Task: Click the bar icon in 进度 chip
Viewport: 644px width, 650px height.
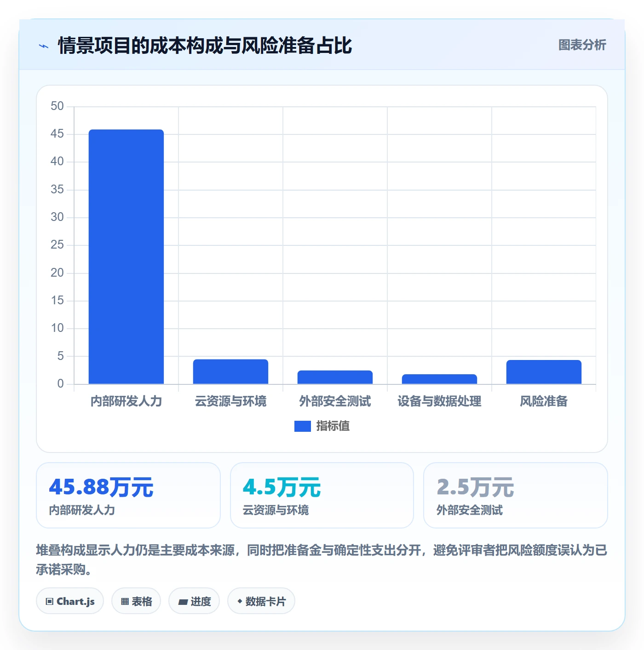Action: point(183,602)
